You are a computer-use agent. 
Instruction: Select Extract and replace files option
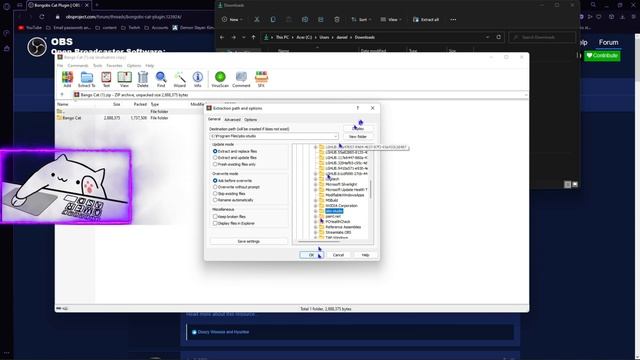(x=215, y=151)
